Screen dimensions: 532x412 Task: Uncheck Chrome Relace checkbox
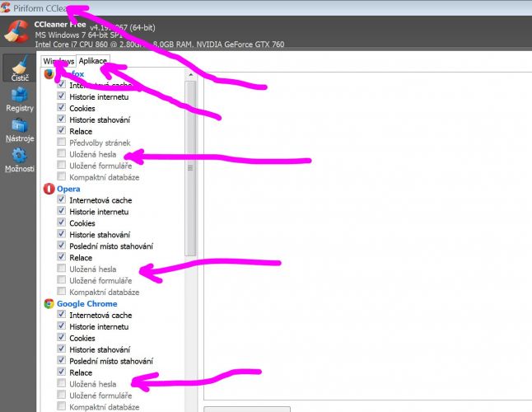62,372
